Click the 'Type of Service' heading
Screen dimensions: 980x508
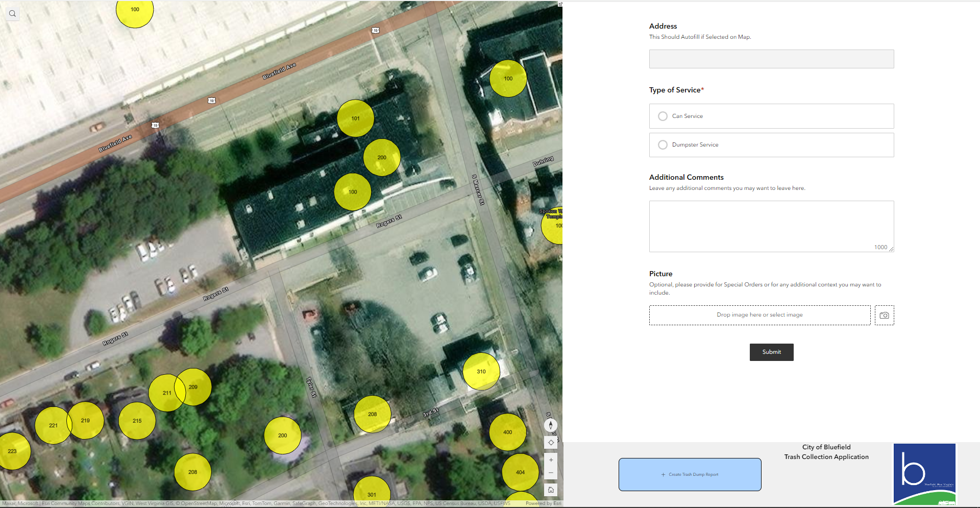point(676,90)
